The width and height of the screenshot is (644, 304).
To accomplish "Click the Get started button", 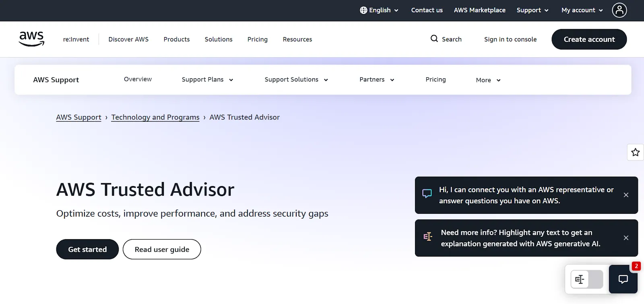I will click(87, 249).
